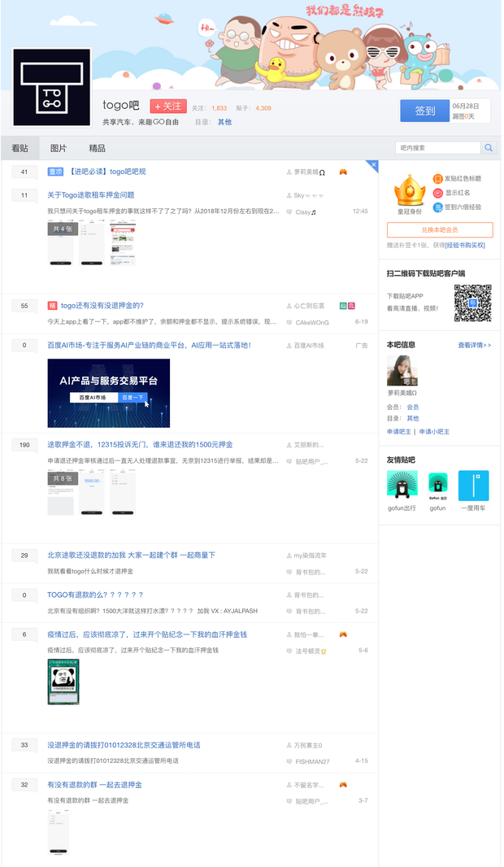The width and height of the screenshot is (504, 867).
Task: Open post 途歌押金不退，12315投诉无门
Action: (141, 445)
